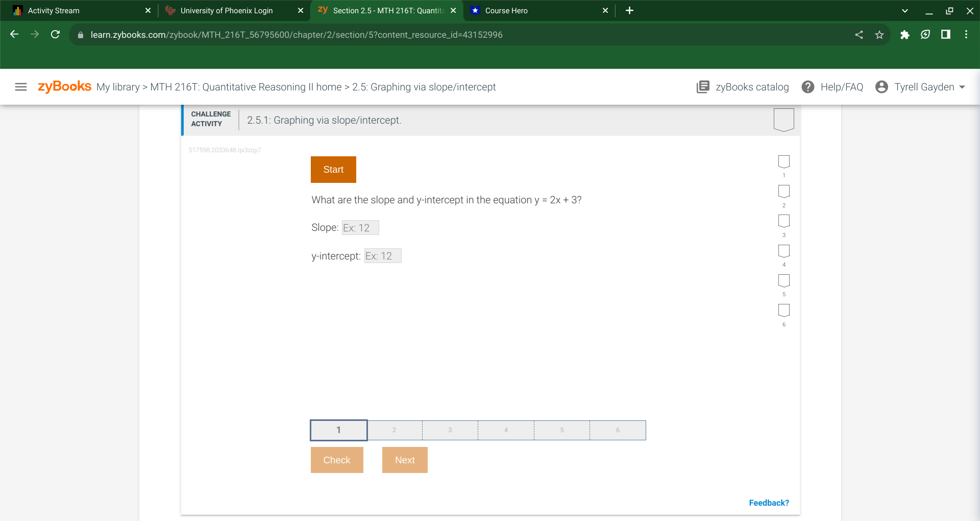Open the Feedback link
The image size is (980, 521).
(768, 503)
